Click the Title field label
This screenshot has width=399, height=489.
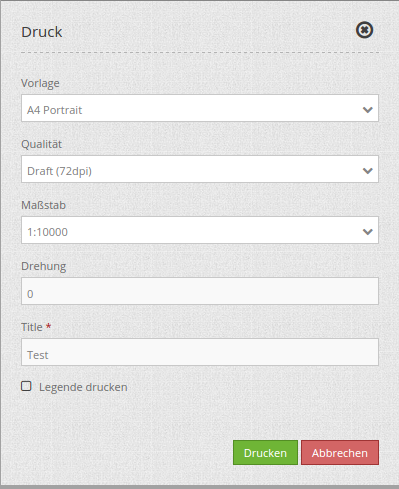[x=32, y=327]
